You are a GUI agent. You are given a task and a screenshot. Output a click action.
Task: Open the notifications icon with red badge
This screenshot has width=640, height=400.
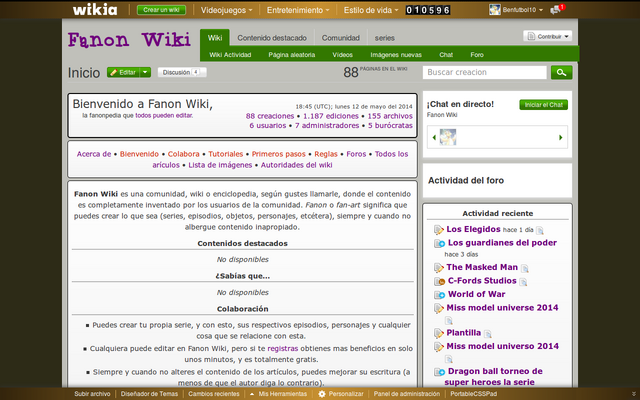[x=557, y=9]
